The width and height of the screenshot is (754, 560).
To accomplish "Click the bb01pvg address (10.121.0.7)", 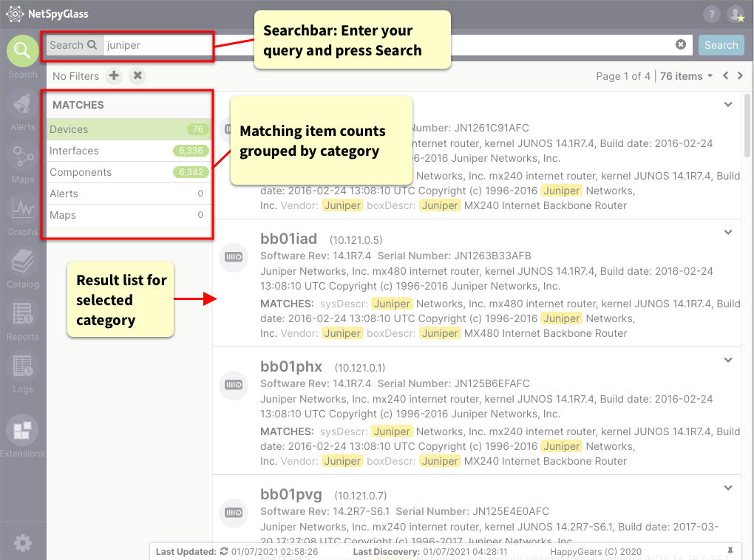I will click(x=361, y=496).
